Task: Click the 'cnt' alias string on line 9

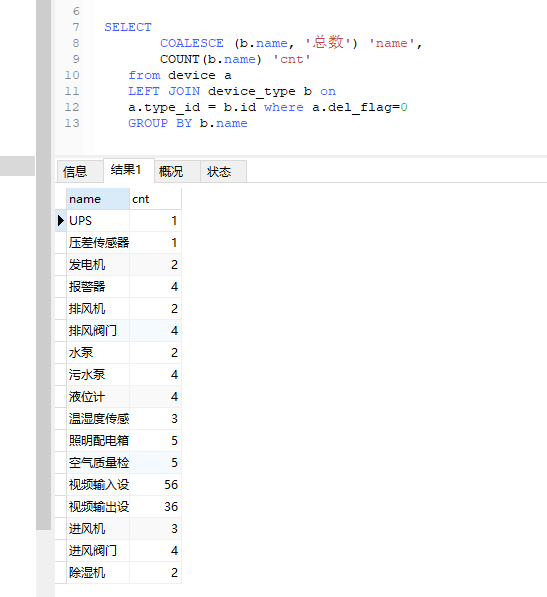Action: point(292,59)
